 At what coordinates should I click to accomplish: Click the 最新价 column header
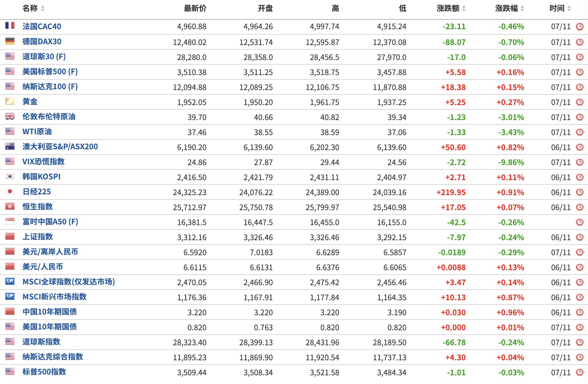[195, 8]
